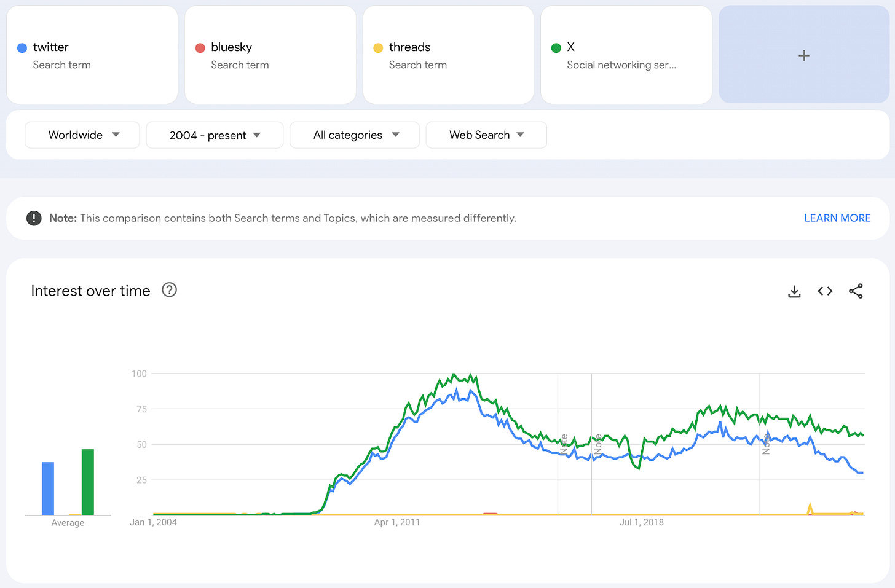Click the green average bar for X
This screenshot has height=588, width=895.
(x=88, y=482)
